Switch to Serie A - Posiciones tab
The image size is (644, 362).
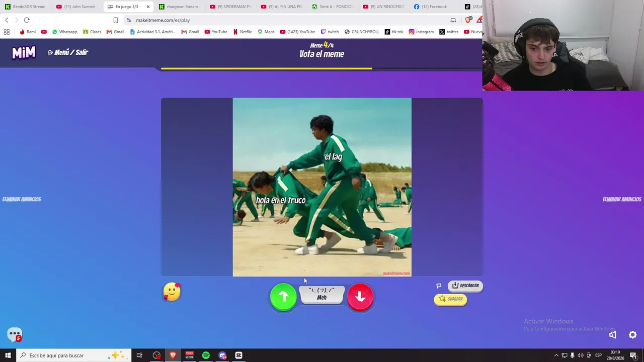[333, 7]
